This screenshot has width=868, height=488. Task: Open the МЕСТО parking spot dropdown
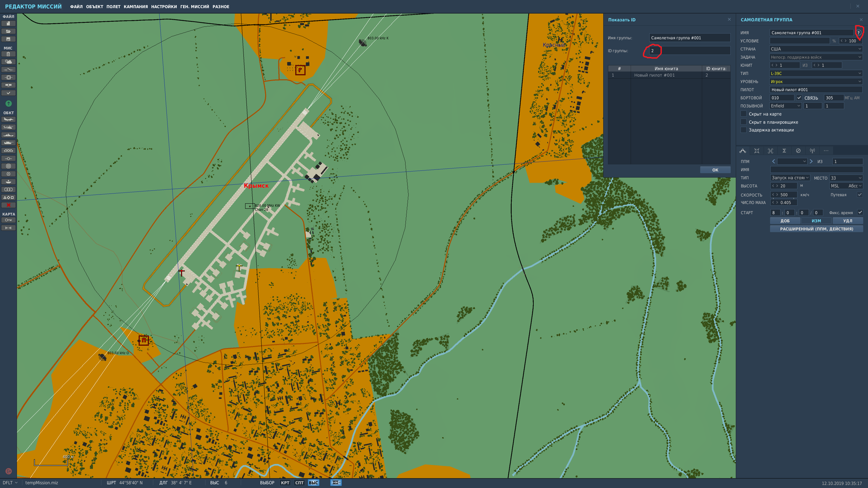click(x=846, y=178)
